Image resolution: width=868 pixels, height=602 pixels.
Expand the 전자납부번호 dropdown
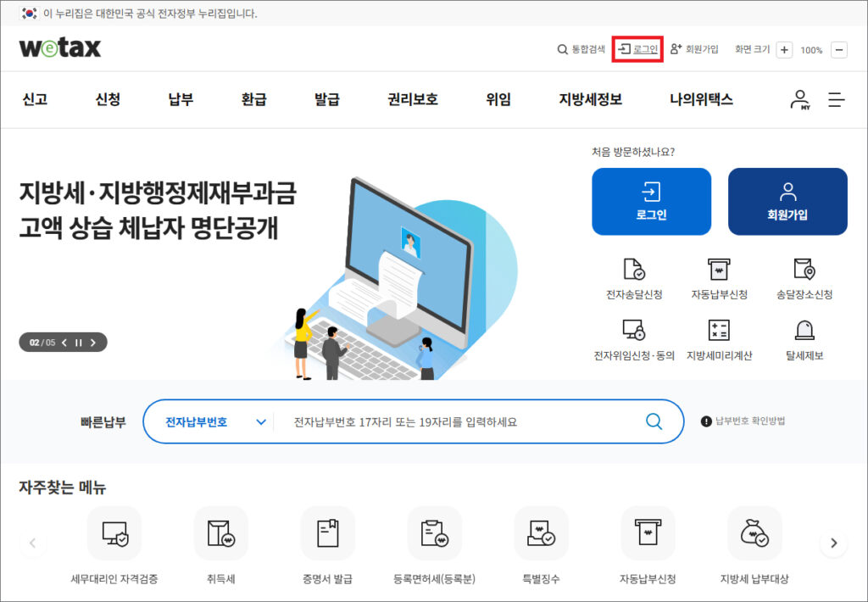pyautogui.click(x=260, y=421)
